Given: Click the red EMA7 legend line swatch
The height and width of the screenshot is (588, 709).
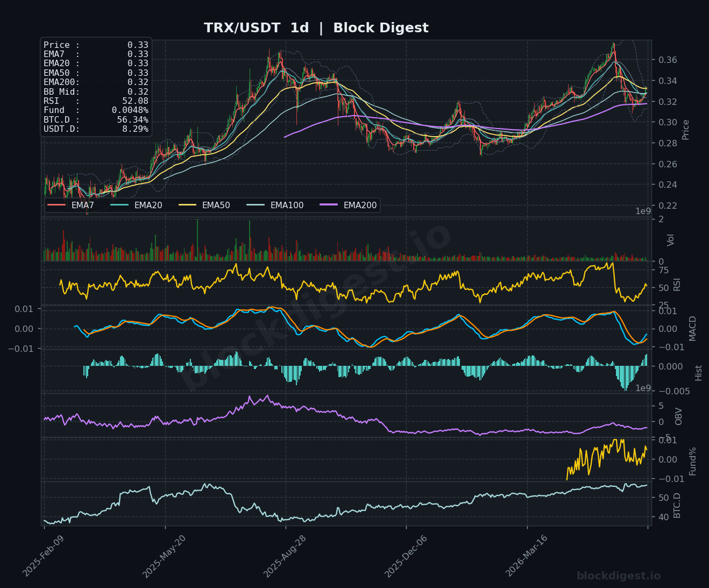Looking at the screenshot, I should (x=56, y=205).
